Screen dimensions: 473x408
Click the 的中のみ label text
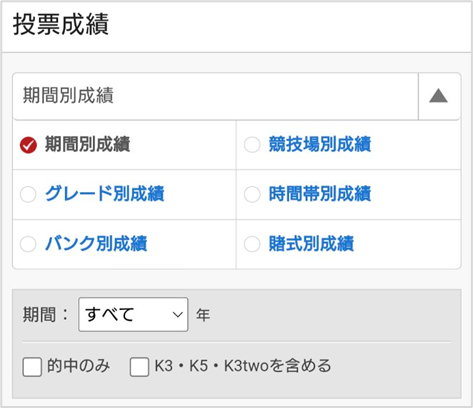pos(78,366)
